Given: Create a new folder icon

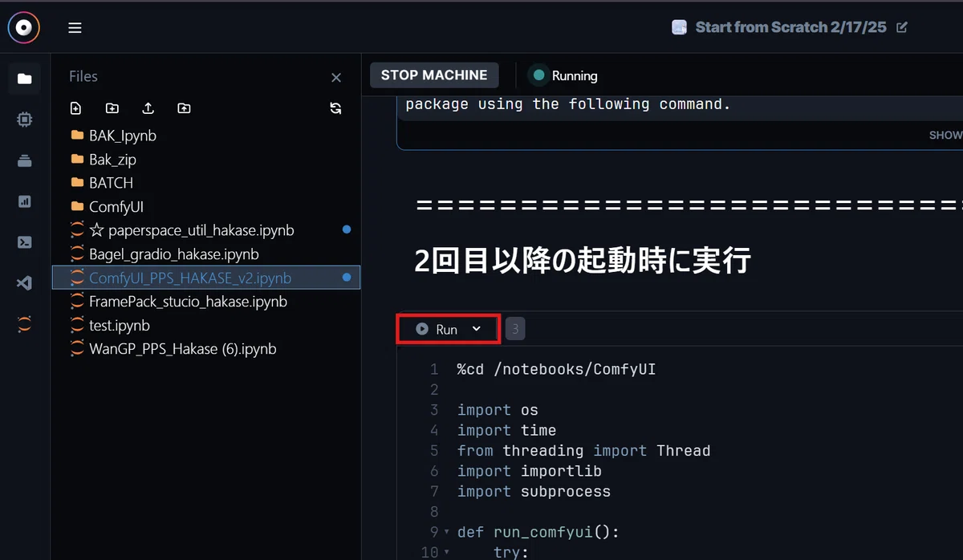Looking at the screenshot, I should [x=112, y=108].
